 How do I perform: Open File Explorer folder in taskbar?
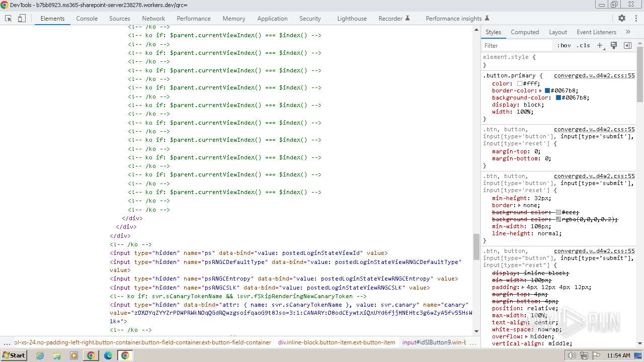coord(57,355)
